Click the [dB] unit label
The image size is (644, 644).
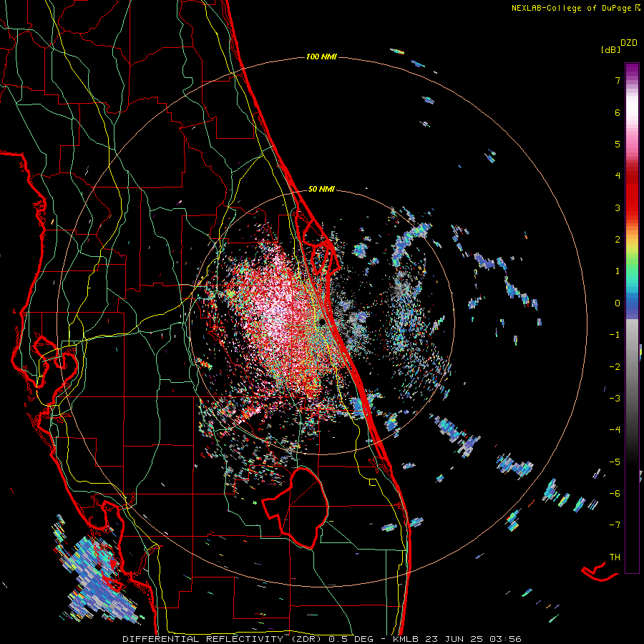tap(610, 49)
